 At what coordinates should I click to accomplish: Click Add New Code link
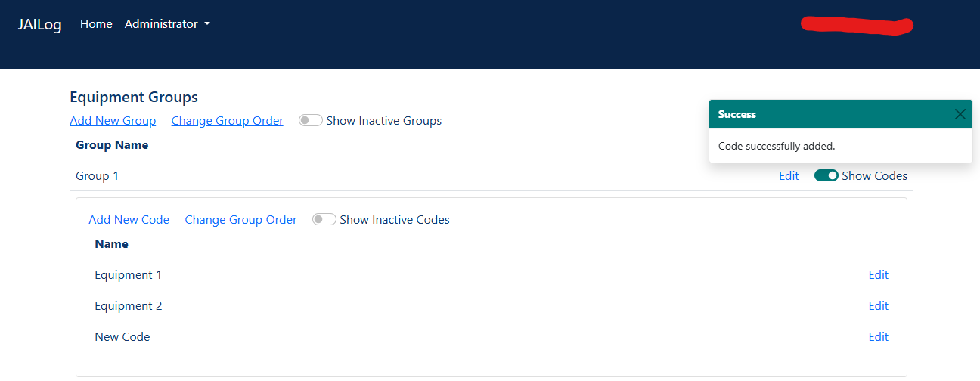(129, 220)
